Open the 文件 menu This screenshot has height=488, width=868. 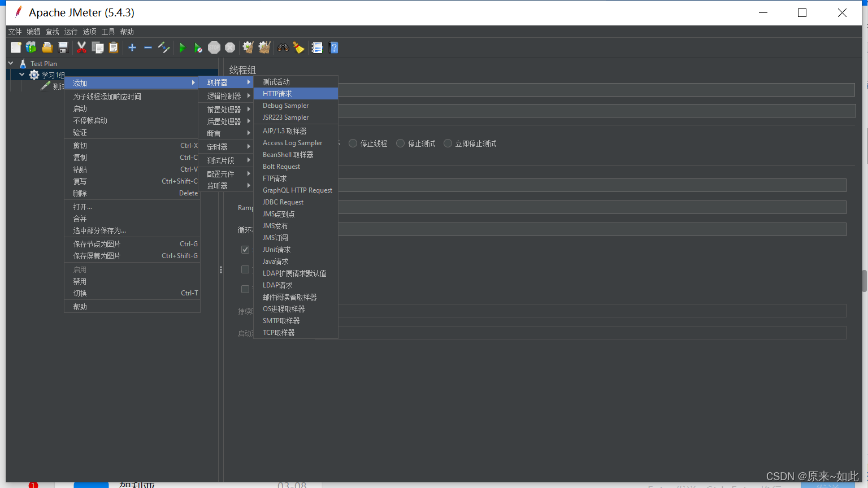(15, 32)
